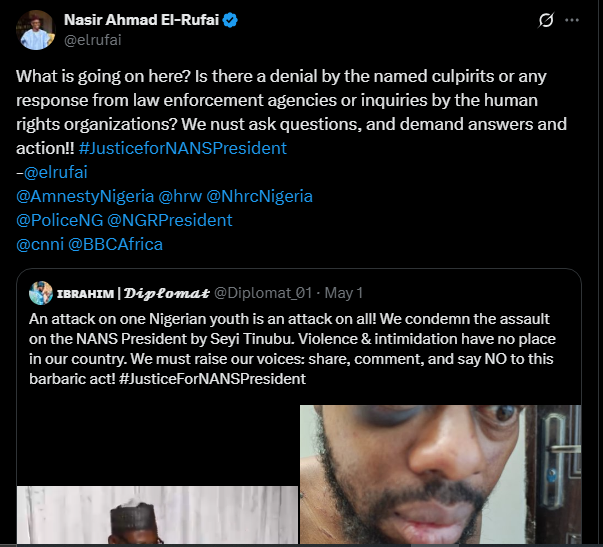Click the @elrufai handle below the name
603x547 pixels.
click(95, 39)
